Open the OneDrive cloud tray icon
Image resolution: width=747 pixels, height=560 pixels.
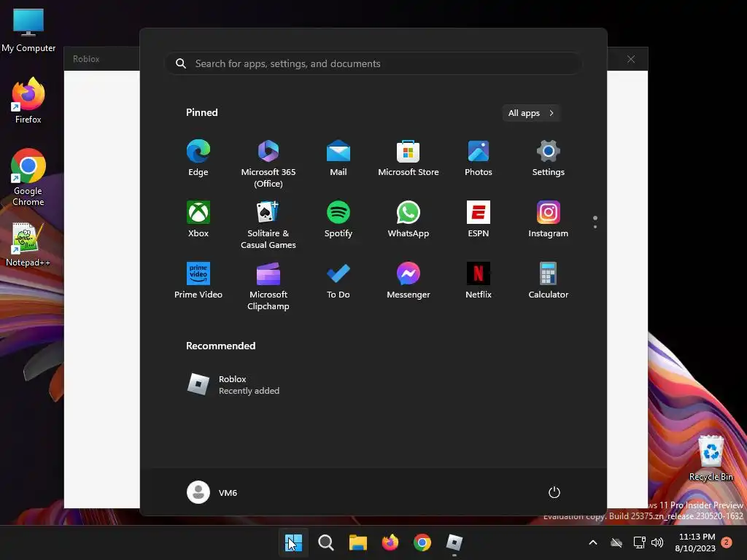[616, 542]
